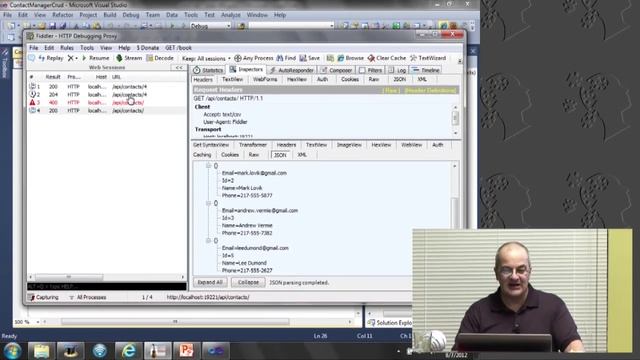Click the Browse toolbar button
This screenshot has width=640, height=360.
[350, 58]
